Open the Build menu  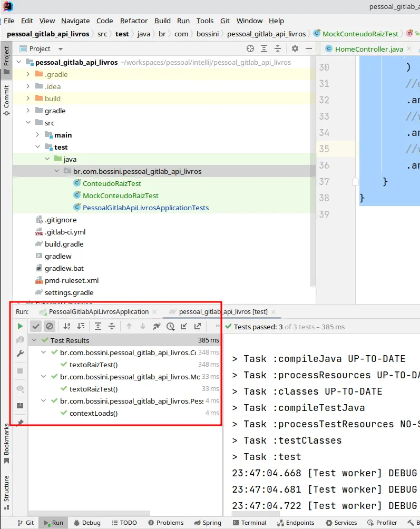point(162,21)
